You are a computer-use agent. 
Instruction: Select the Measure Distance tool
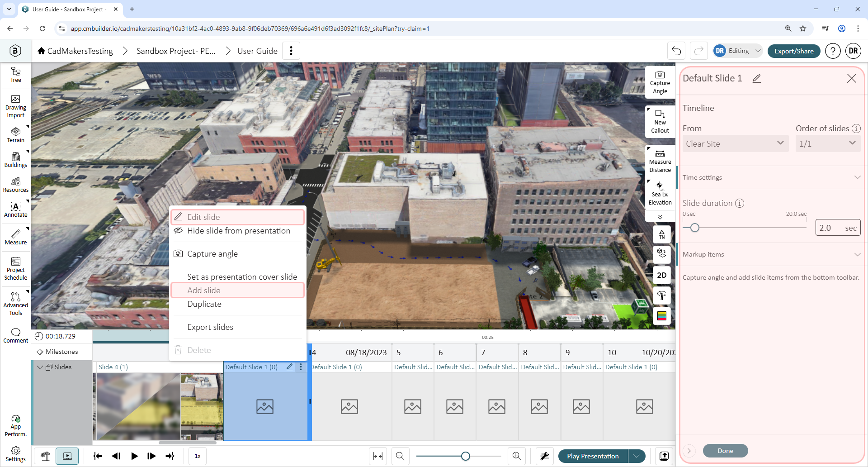[x=660, y=161]
